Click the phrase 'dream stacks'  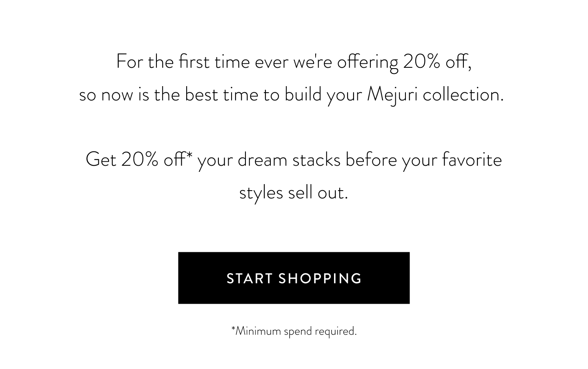pyautogui.click(x=289, y=159)
